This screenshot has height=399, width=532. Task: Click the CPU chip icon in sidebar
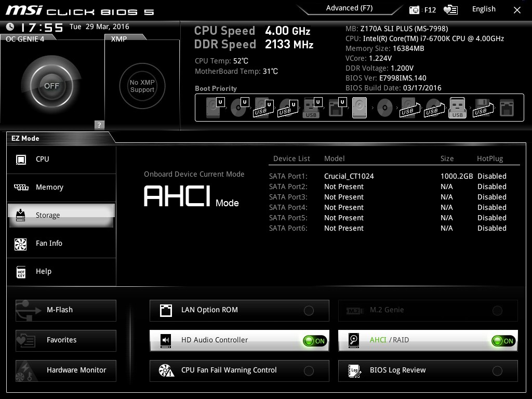(x=21, y=159)
